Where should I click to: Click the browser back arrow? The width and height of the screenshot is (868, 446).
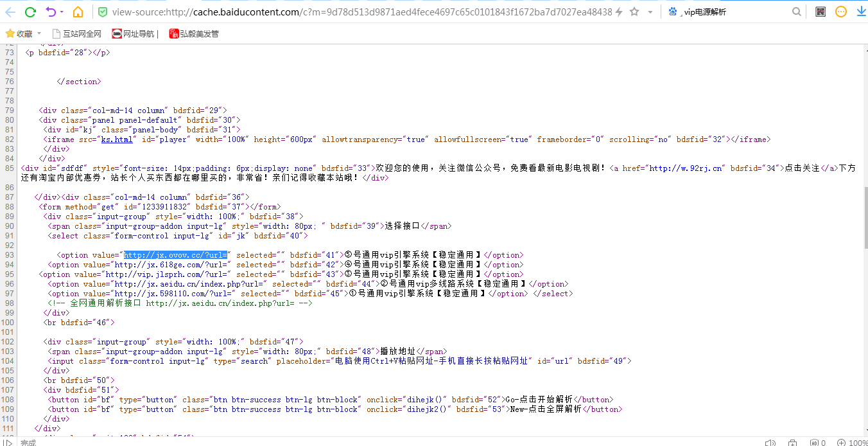click(10, 12)
